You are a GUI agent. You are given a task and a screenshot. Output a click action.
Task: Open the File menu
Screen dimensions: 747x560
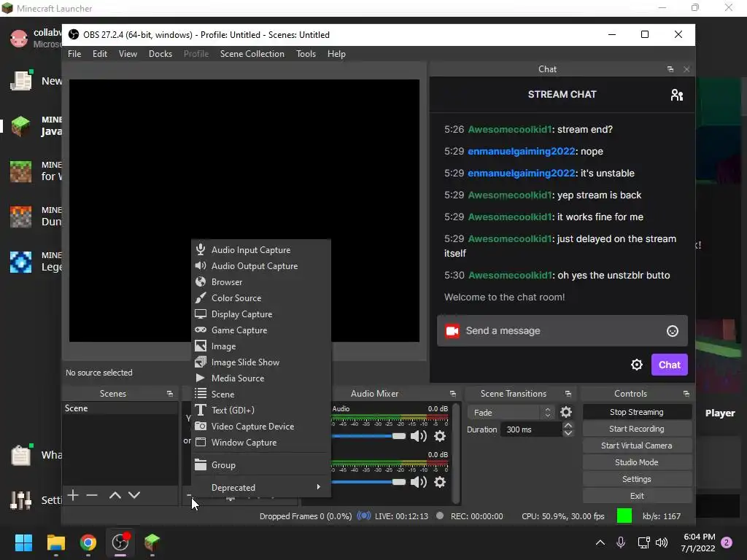(x=74, y=54)
